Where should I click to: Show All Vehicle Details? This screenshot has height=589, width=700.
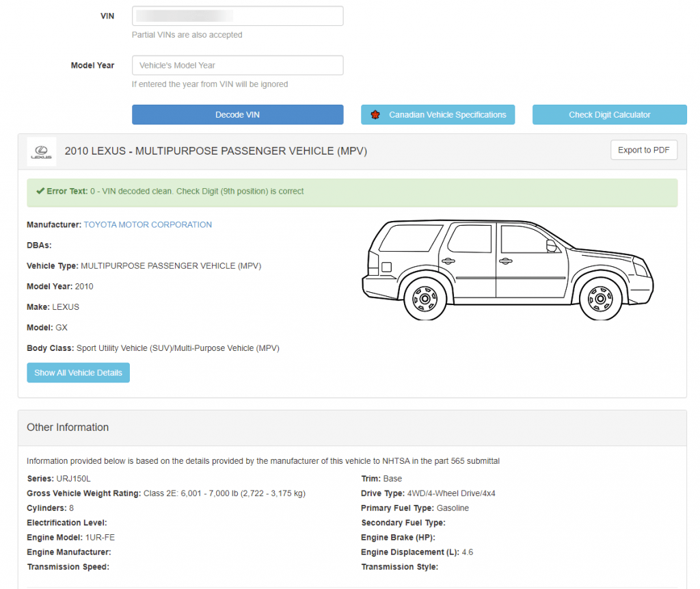78,373
